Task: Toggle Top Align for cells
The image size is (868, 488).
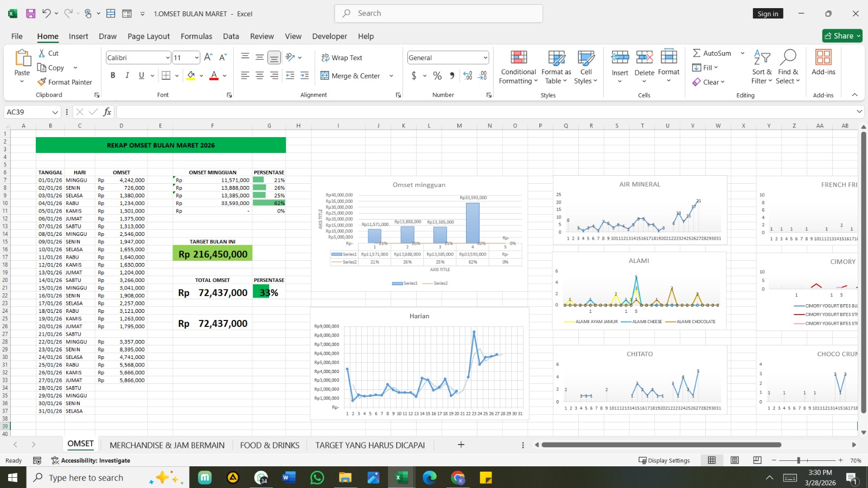Action: (245, 57)
